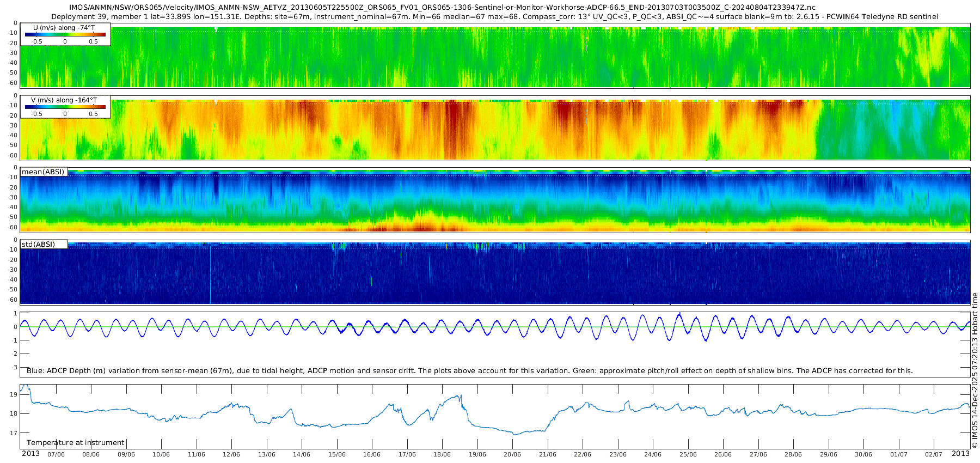Select the mean(ABSI) panel label
The image size is (980, 463).
tap(43, 172)
